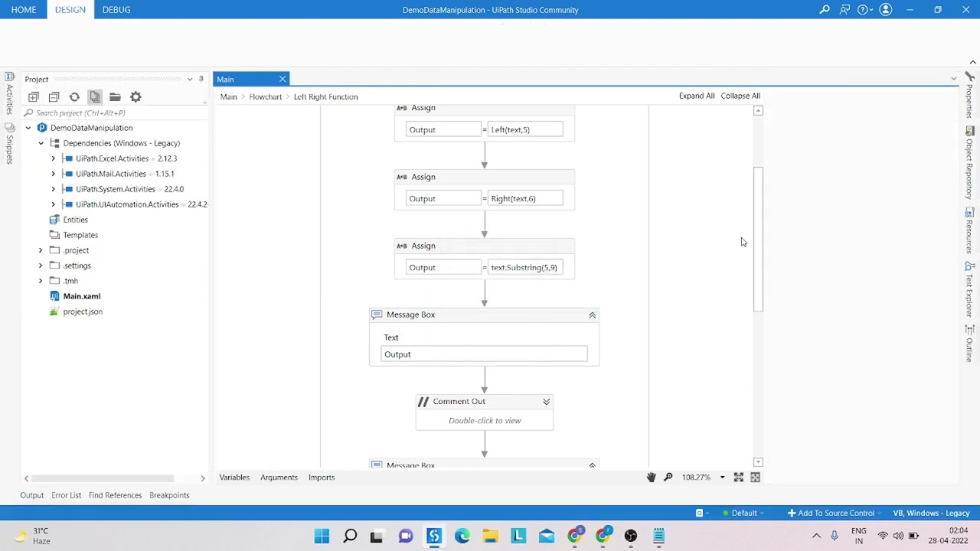Expand UiPath.UIAutomation.Activities dependency
This screenshot has height=551, width=980.
point(54,204)
